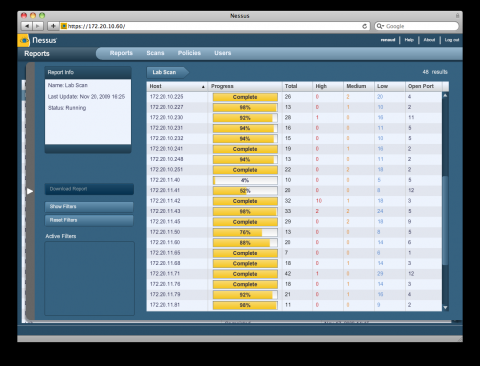The width and height of the screenshot is (480, 366).
Task: Expand the side panel with the white triangle
Action: point(30,191)
